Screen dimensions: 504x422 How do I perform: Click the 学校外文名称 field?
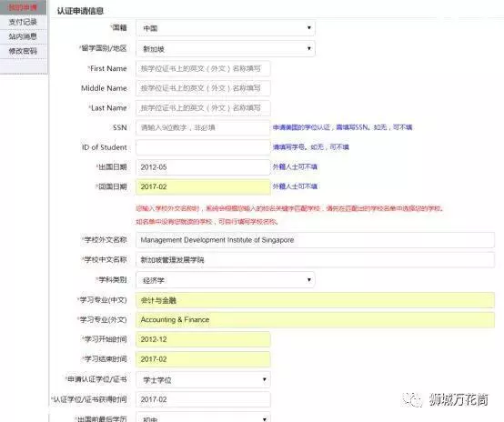(315, 240)
